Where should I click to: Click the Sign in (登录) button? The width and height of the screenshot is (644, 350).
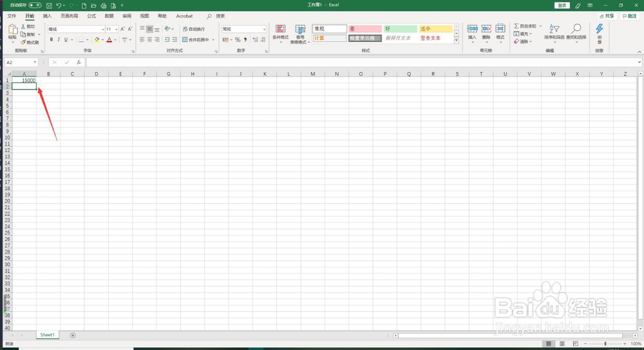[x=562, y=5]
